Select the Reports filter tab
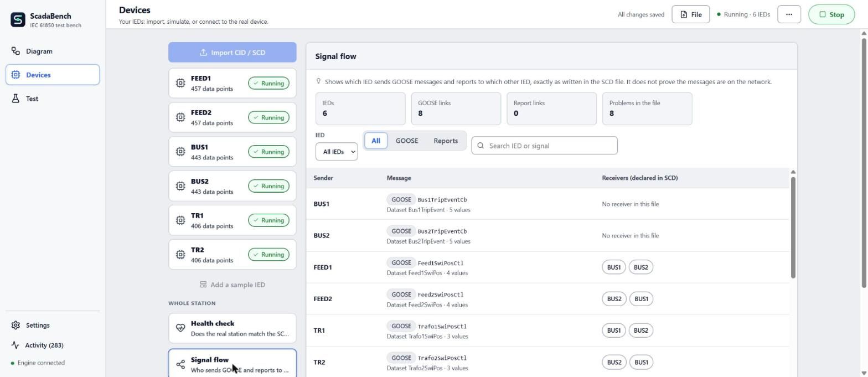The image size is (868, 377). (x=446, y=141)
